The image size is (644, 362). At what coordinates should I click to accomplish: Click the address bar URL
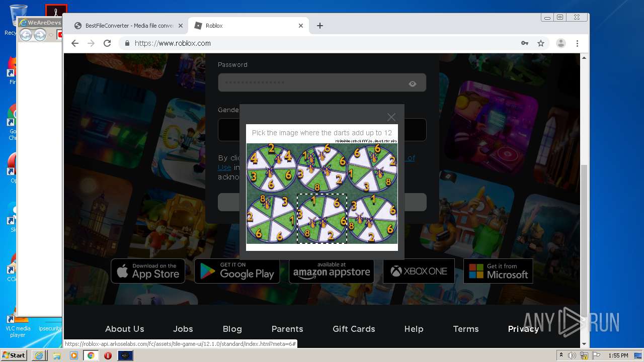[x=173, y=43]
